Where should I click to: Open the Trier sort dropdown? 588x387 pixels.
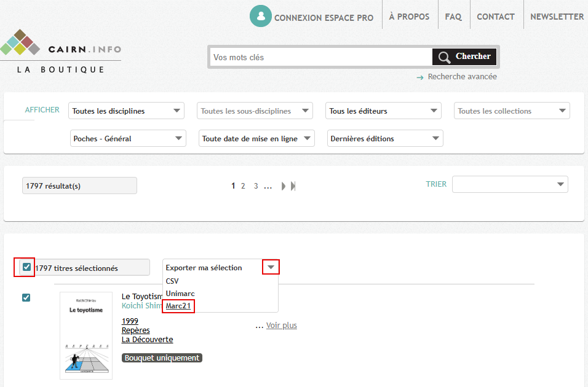[x=510, y=184]
